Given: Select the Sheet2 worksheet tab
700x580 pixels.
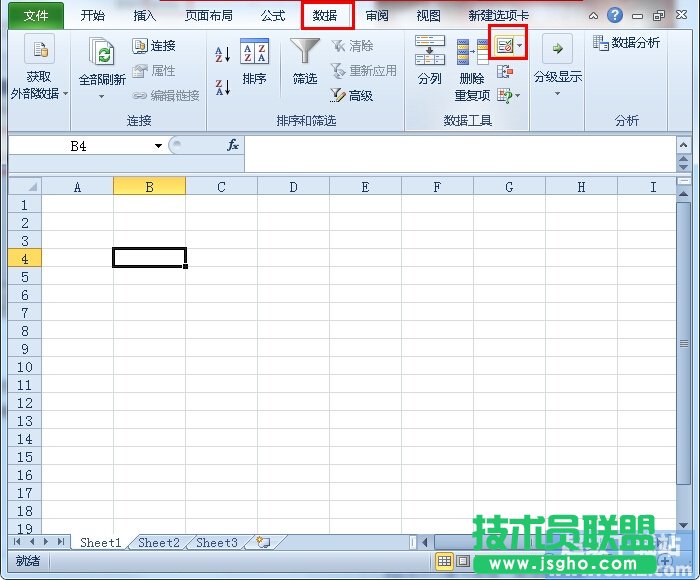Looking at the screenshot, I should (158, 542).
